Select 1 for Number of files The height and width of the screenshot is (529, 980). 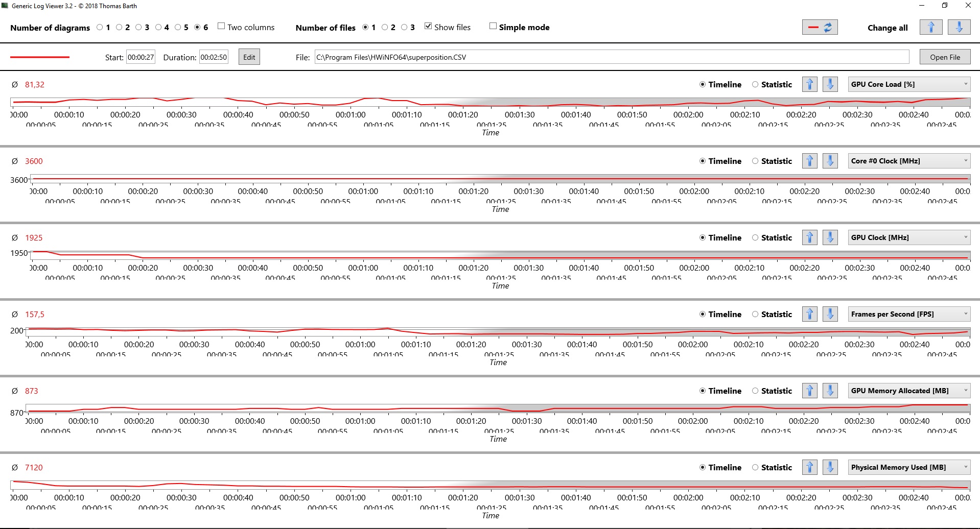point(365,28)
